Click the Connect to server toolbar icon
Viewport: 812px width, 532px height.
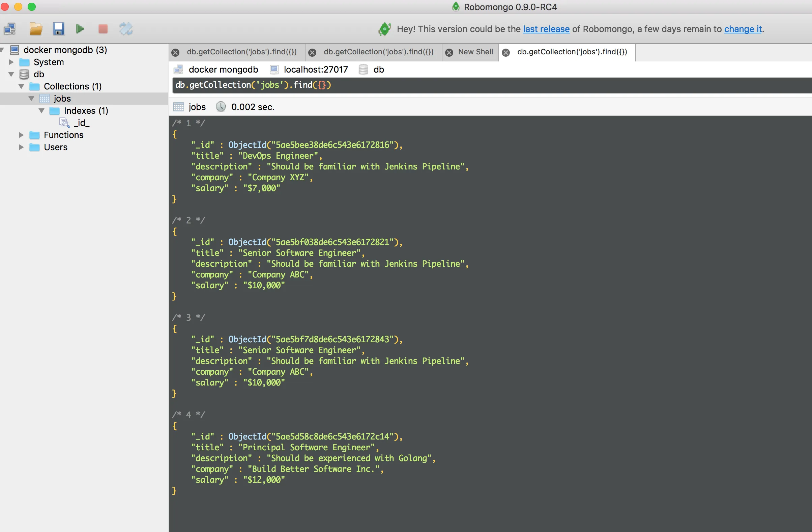click(x=10, y=29)
